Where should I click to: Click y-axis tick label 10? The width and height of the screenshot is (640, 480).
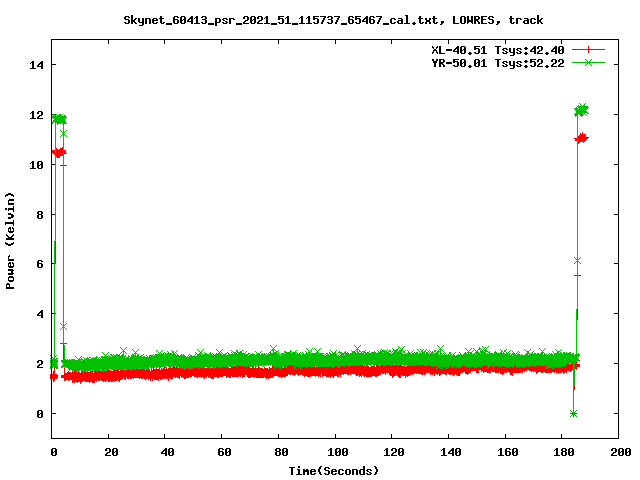coord(36,165)
